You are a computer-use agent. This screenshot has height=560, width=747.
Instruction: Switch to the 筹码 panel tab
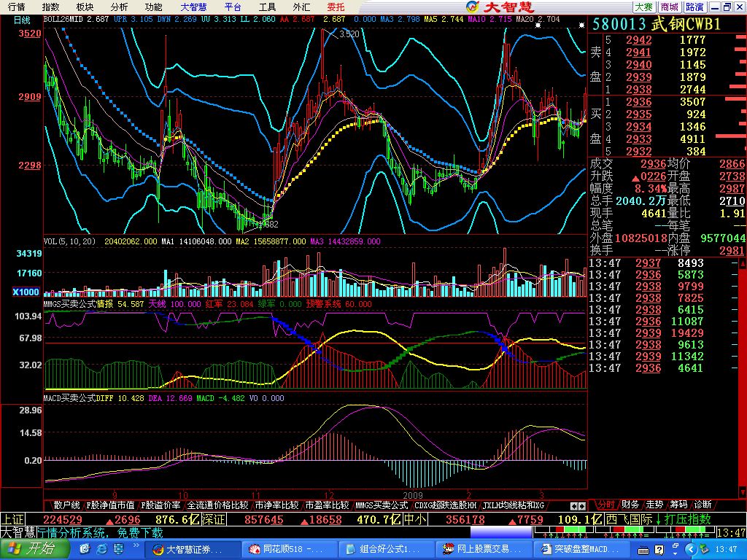click(679, 505)
